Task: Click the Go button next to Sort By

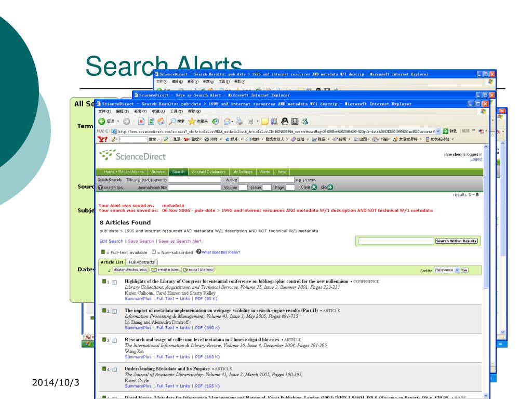Action: click(x=464, y=270)
